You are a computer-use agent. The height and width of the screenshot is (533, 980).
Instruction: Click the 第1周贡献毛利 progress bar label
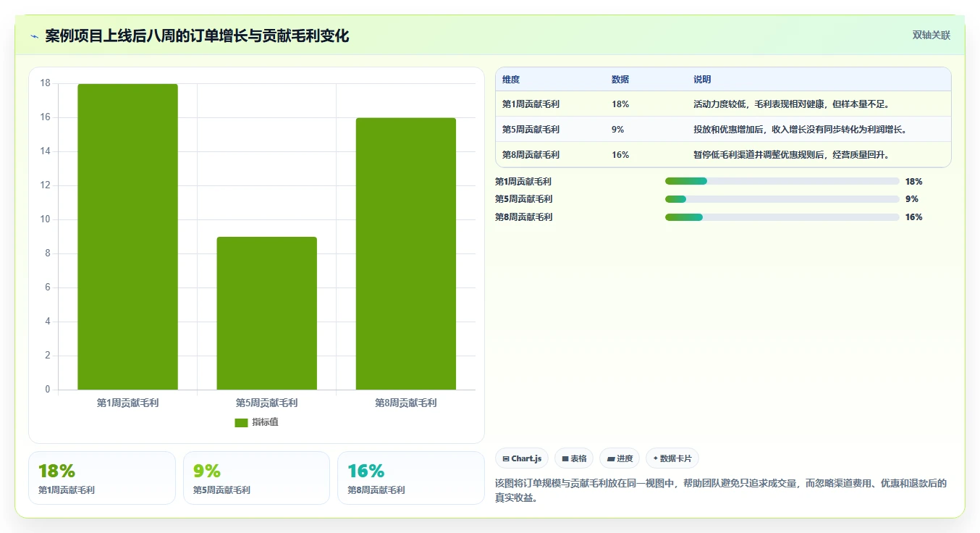[x=523, y=182]
